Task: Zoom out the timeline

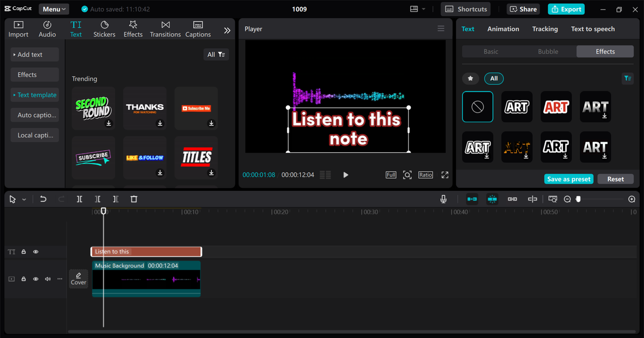Action: [567, 199]
